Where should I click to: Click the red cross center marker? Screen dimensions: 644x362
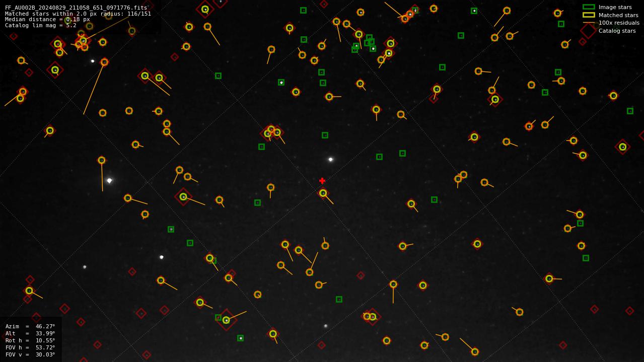pos(322,181)
